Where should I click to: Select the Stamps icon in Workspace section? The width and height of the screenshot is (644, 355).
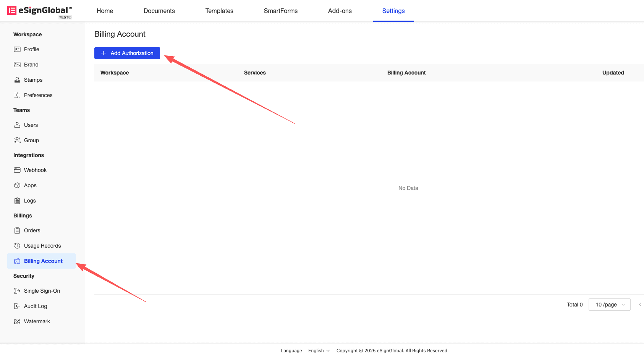point(17,80)
